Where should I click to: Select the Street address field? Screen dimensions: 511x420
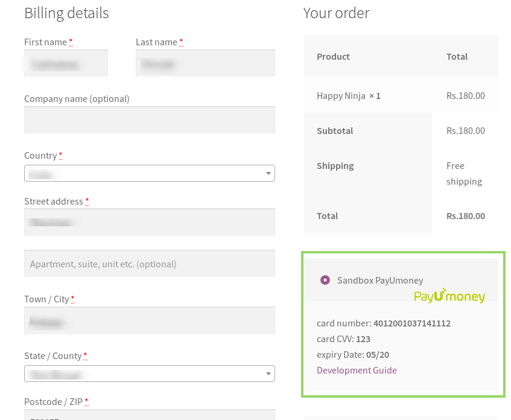pyautogui.click(x=149, y=222)
